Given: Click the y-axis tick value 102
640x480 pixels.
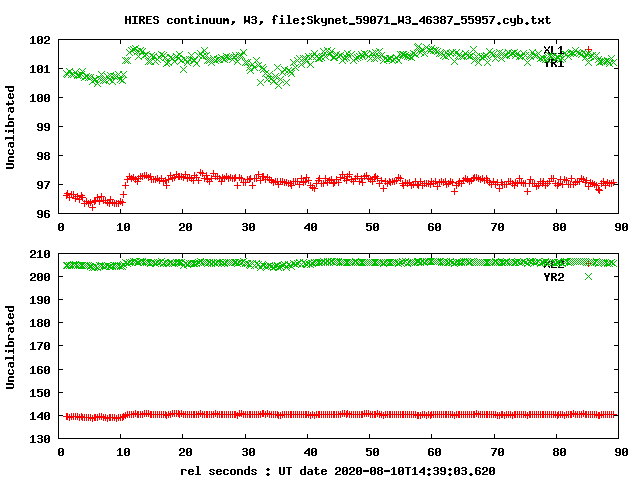Looking at the screenshot, I should [x=40, y=40].
